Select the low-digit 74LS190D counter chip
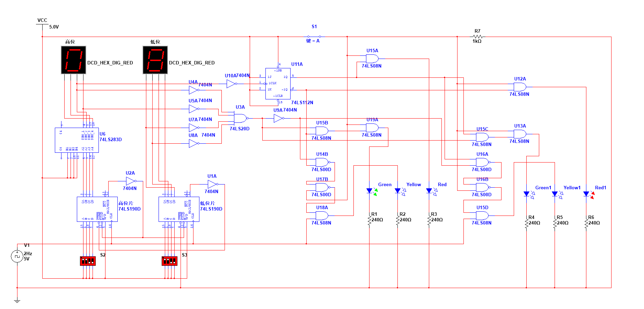Screen dimensions: 644x309 pos(179,209)
